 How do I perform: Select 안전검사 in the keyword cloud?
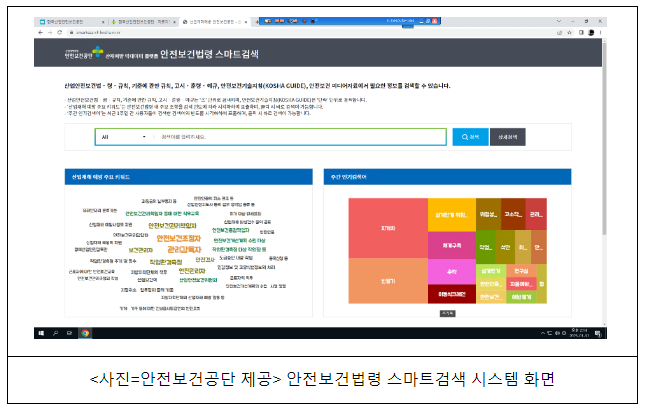click(x=205, y=260)
